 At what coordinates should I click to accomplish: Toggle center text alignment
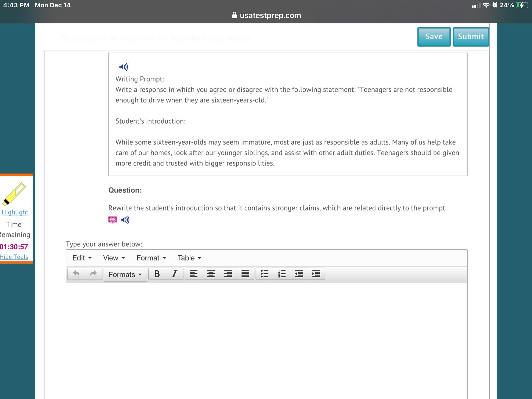(x=211, y=274)
